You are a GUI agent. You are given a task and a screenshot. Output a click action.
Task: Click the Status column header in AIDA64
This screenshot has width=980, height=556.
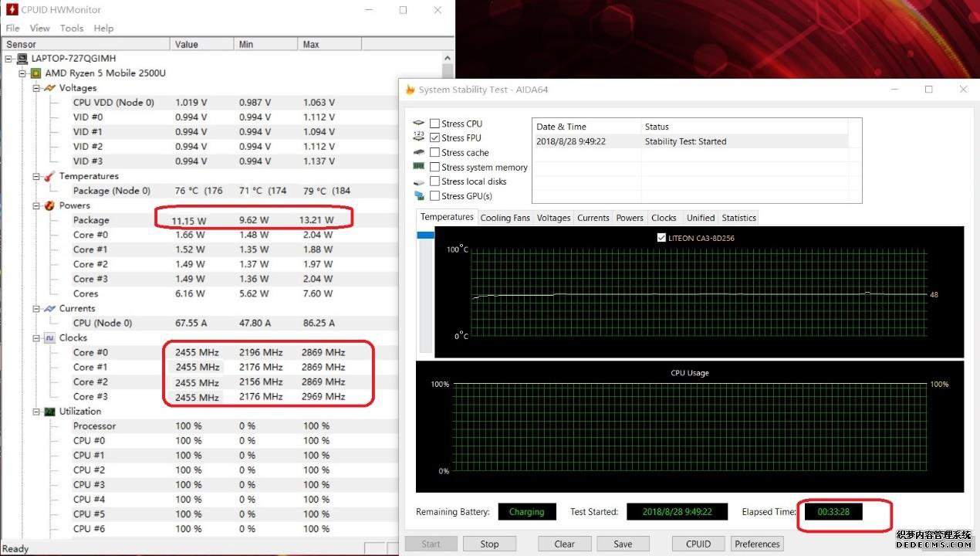[x=745, y=127]
